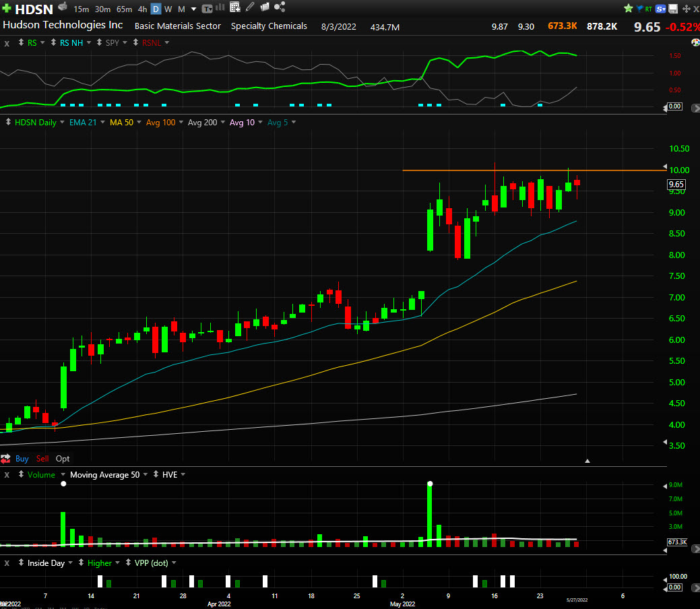Image resolution: width=700 pixels, height=609 pixels.
Task: Close the Inside Day pane with its X
Action: coord(7,563)
